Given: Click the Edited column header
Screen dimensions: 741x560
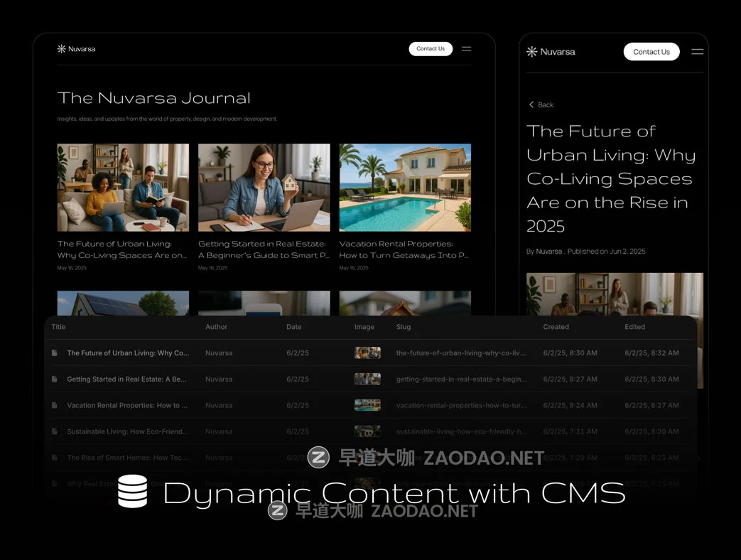Looking at the screenshot, I should pos(634,327).
